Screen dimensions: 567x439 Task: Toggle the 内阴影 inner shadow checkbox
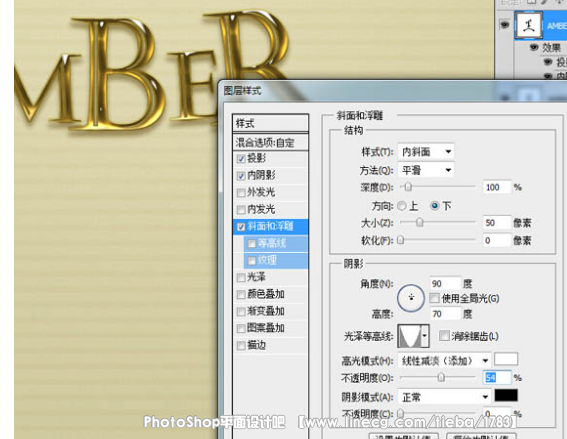[241, 176]
